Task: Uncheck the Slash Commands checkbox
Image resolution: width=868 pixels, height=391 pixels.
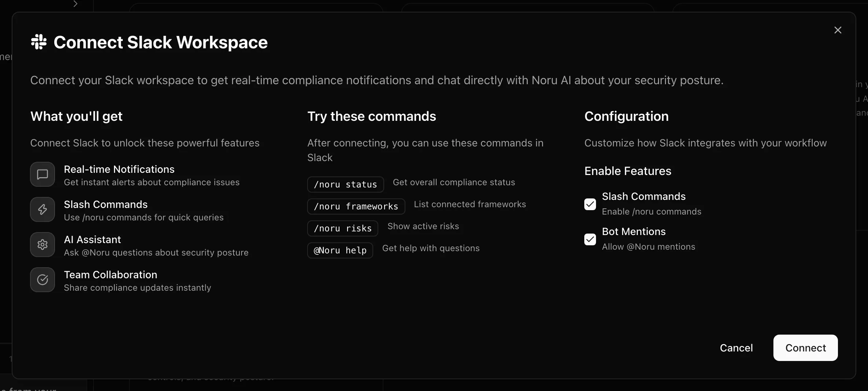Action: click(x=590, y=204)
